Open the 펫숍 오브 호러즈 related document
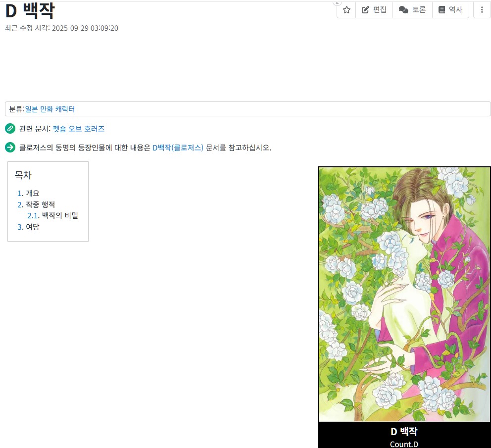The image size is (491, 448). click(79, 129)
